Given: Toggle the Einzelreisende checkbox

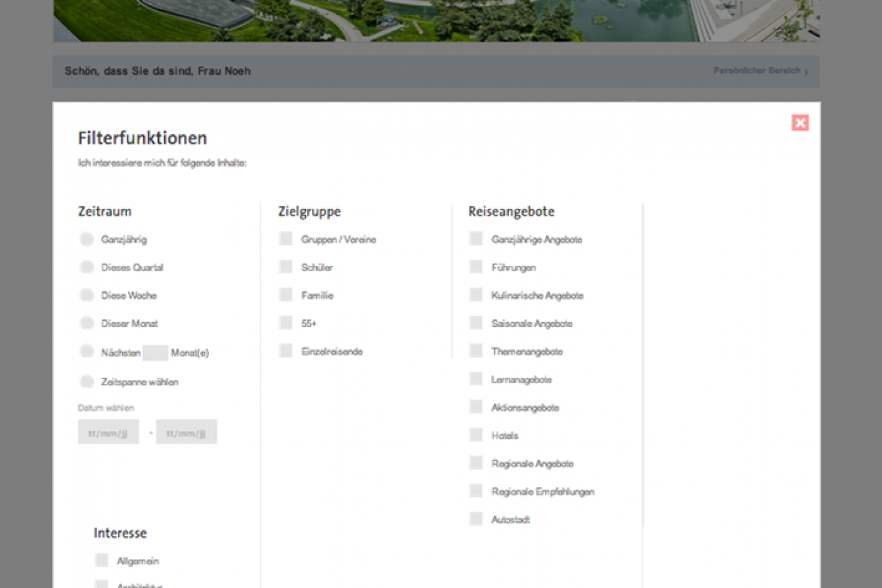Looking at the screenshot, I should click(286, 351).
